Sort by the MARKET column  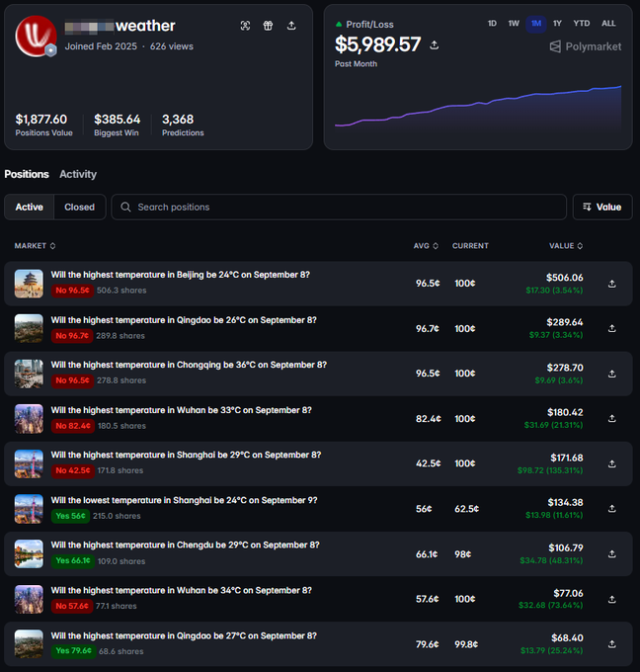(36, 246)
